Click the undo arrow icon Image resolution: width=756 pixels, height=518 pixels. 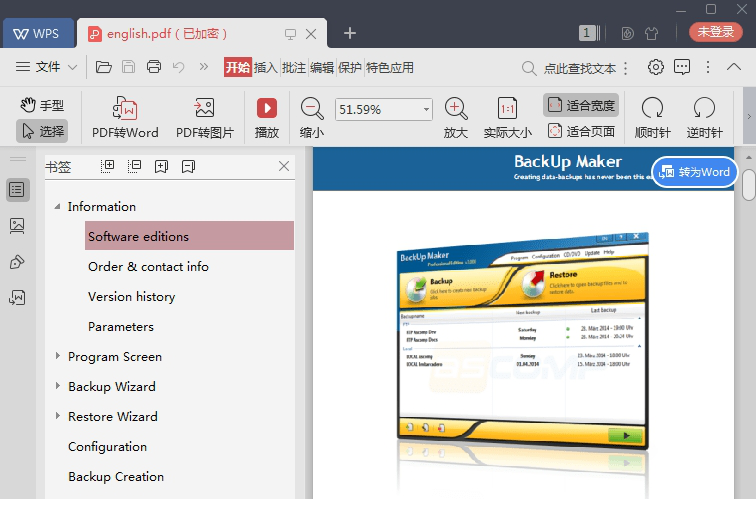point(179,67)
